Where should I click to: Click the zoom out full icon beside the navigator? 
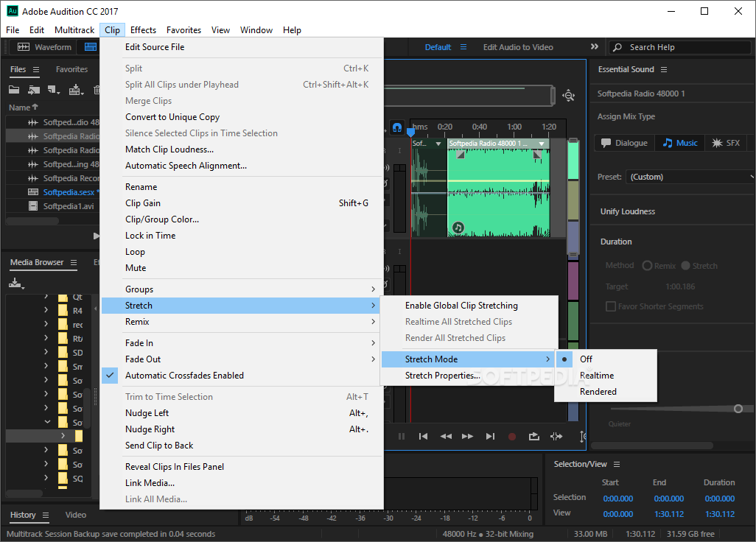click(568, 96)
